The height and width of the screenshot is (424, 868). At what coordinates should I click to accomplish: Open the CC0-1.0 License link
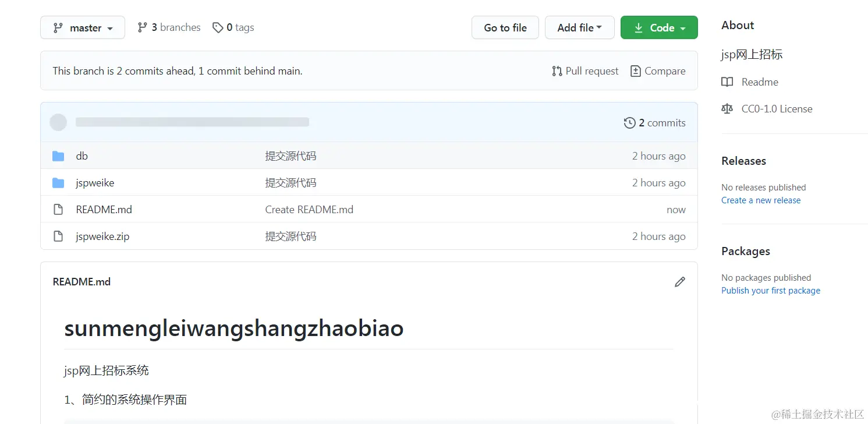(777, 109)
